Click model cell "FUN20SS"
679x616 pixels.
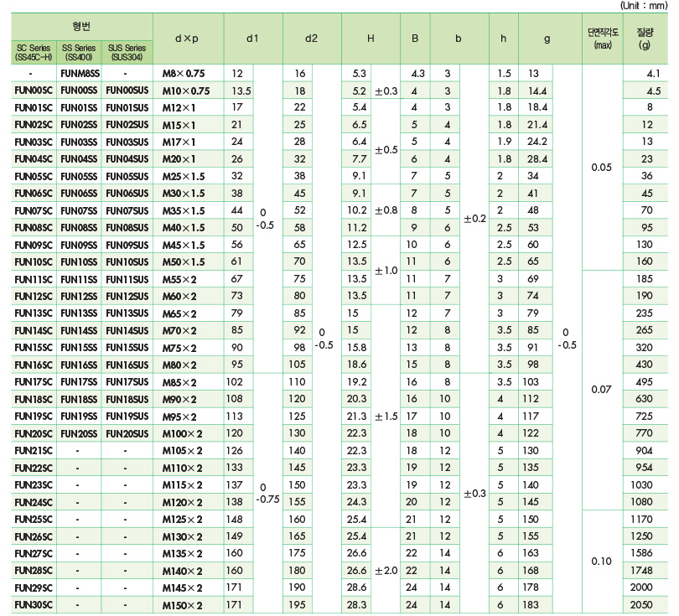click(x=79, y=434)
